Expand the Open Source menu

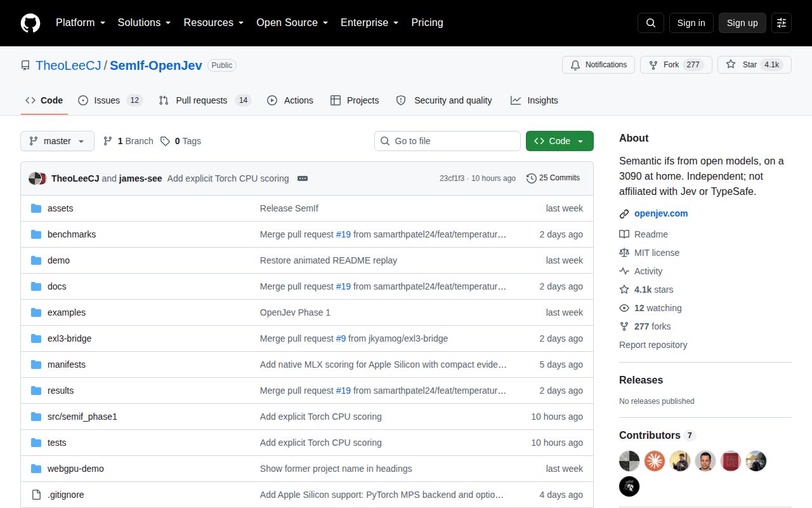coord(292,23)
